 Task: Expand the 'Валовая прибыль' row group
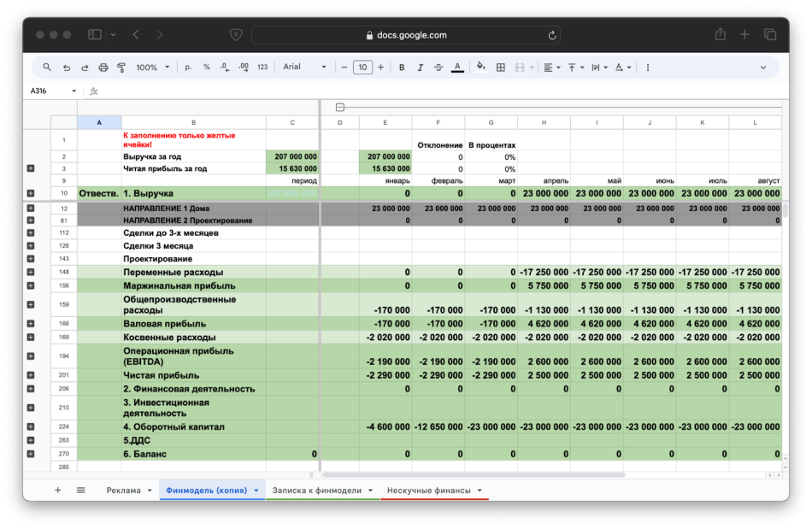point(31,324)
